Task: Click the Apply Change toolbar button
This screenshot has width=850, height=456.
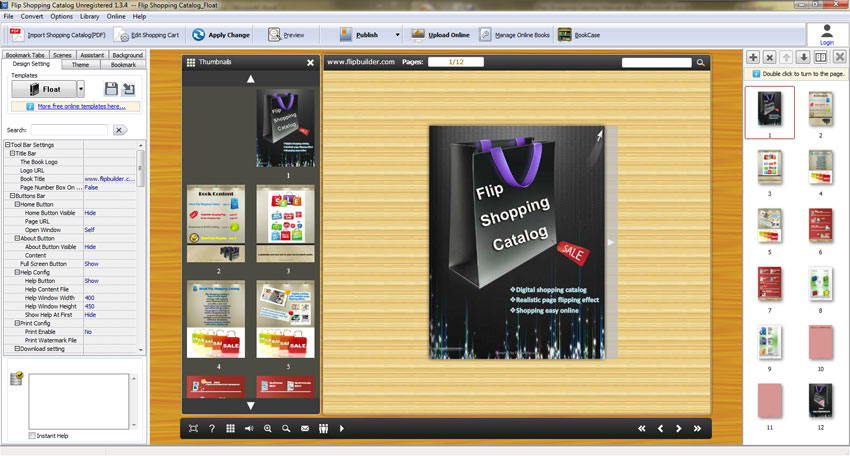Action: coord(221,35)
